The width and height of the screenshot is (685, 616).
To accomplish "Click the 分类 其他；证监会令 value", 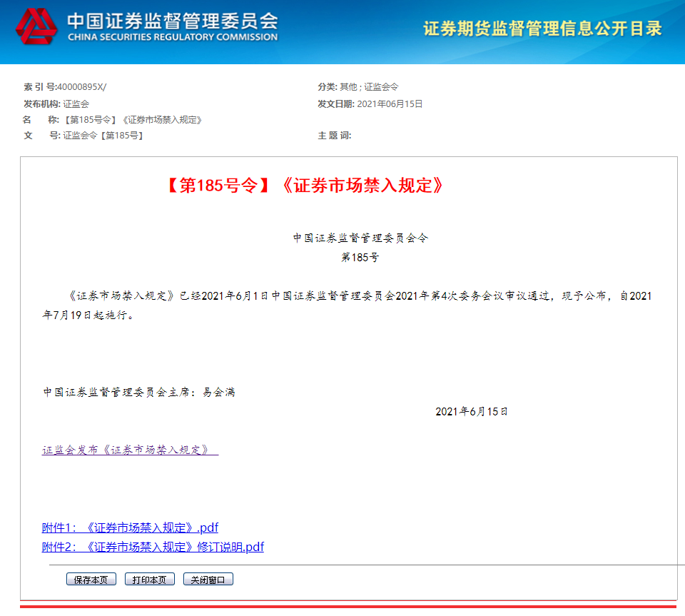I will 368,87.
